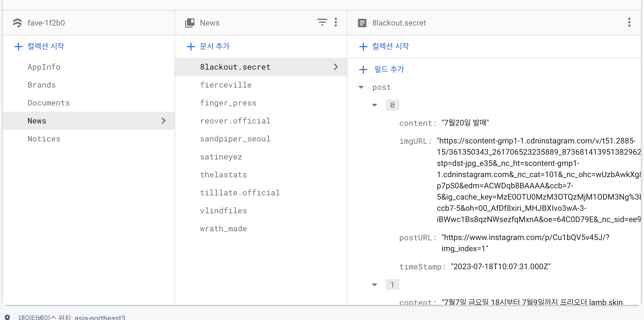Click the plus icon beside 필드 추가
This screenshot has height=320, width=644.
(x=363, y=69)
